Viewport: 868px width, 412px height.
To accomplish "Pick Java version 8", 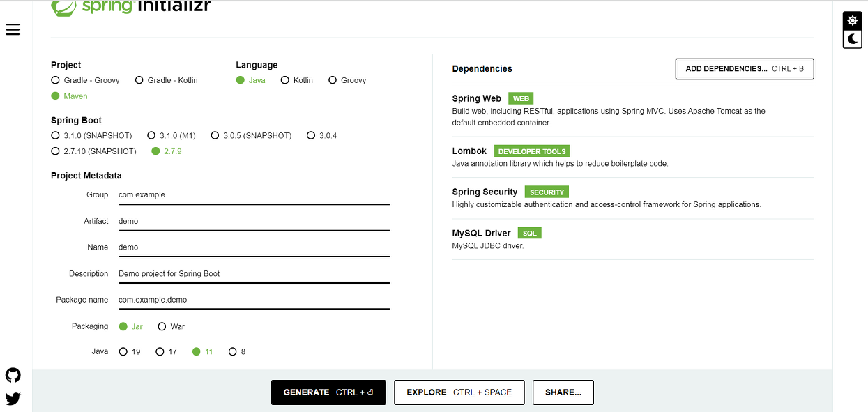I will [237, 351].
